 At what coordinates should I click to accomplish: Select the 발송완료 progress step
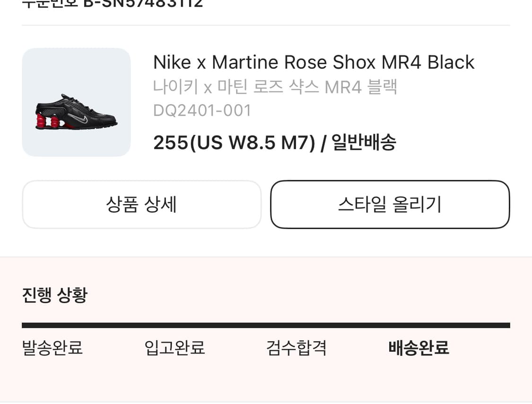click(52, 348)
